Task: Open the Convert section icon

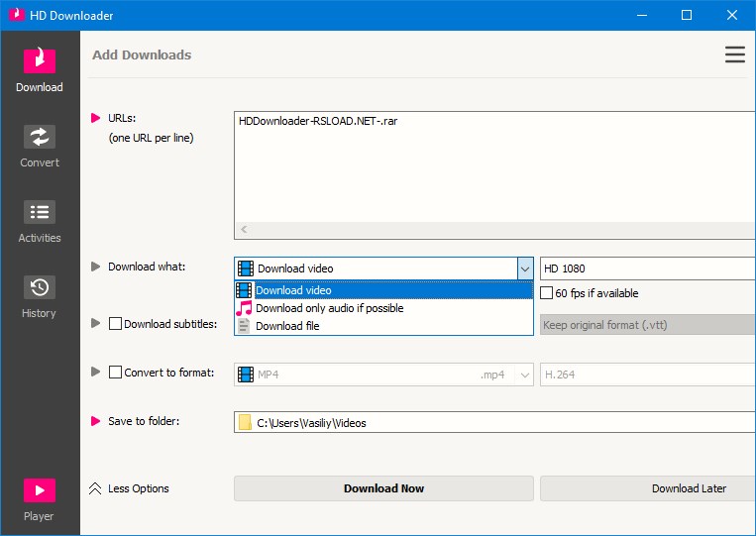Action: click(x=40, y=137)
